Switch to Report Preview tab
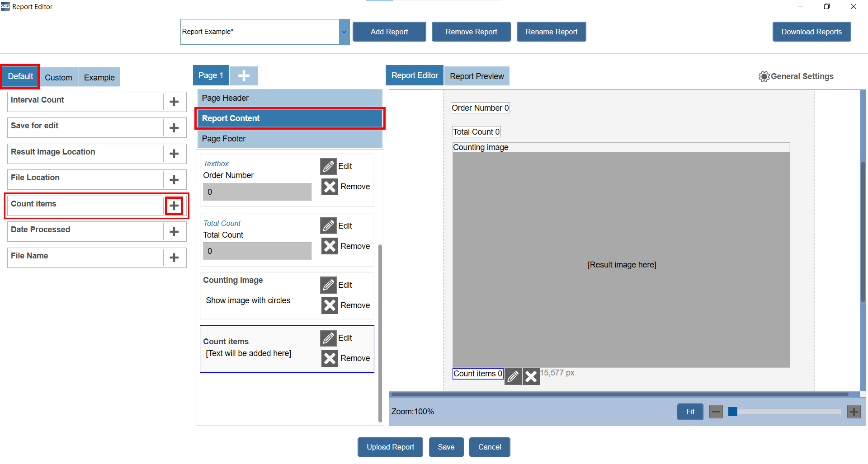 click(476, 76)
